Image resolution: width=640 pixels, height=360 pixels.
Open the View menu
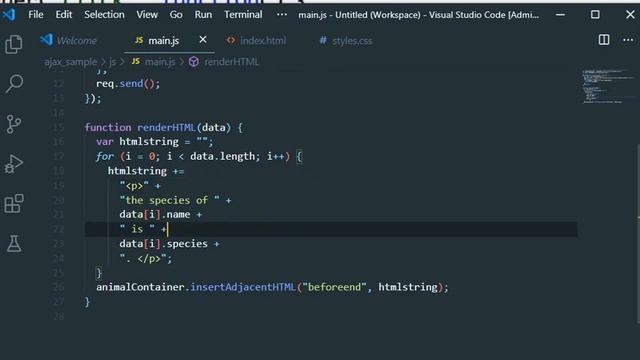click(147, 15)
